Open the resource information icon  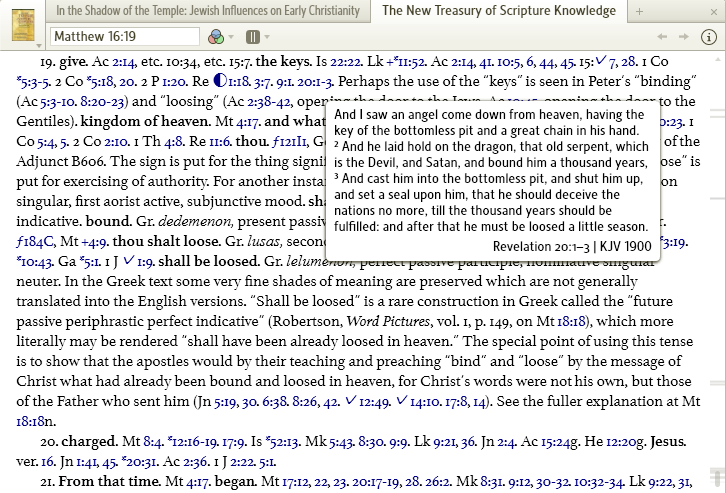[709, 37]
